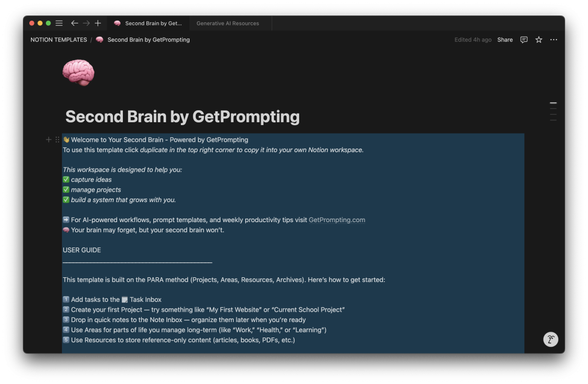Click the USER GUIDE heading text
The width and height of the screenshot is (588, 384).
tap(82, 250)
